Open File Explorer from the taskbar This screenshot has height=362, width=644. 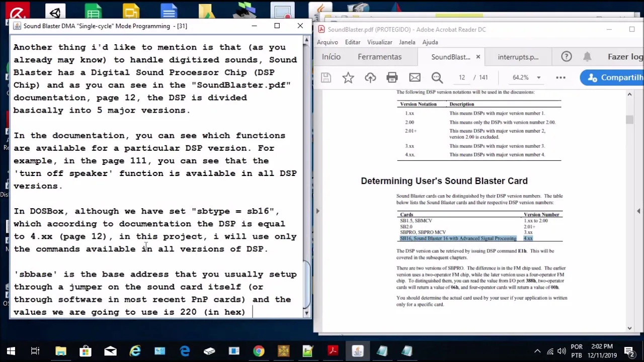point(60,351)
